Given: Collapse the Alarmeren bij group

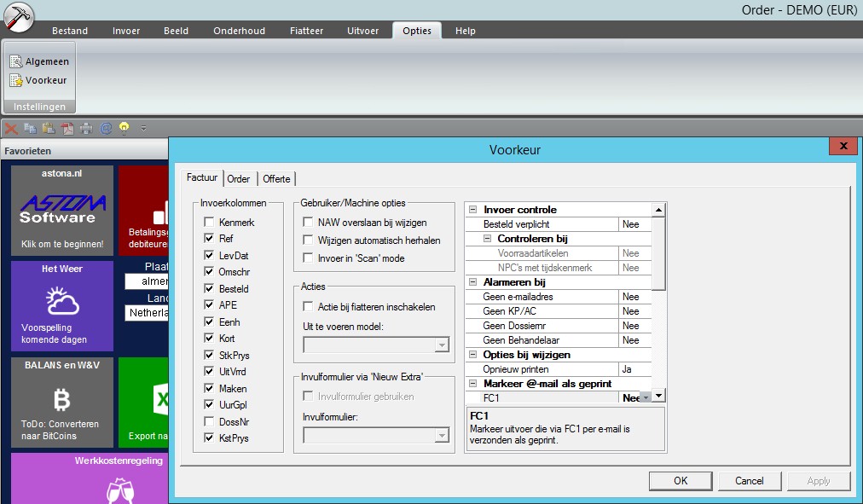Looking at the screenshot, I should click(472, 281).
